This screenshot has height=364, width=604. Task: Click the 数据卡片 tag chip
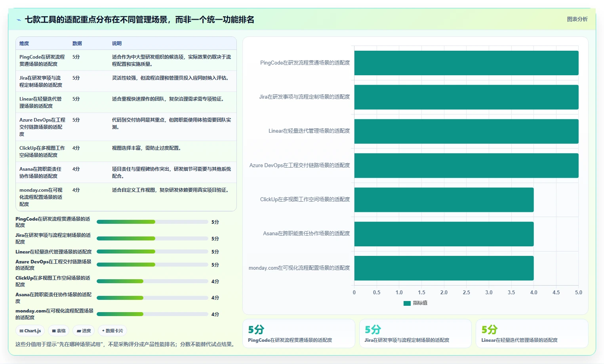pyautogui.click(x=112, y=331)
